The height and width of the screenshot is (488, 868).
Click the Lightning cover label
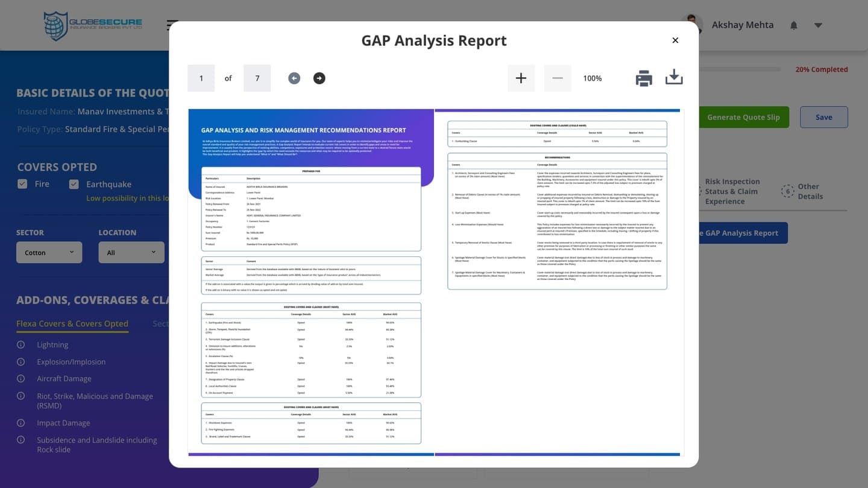coord(52,344)
